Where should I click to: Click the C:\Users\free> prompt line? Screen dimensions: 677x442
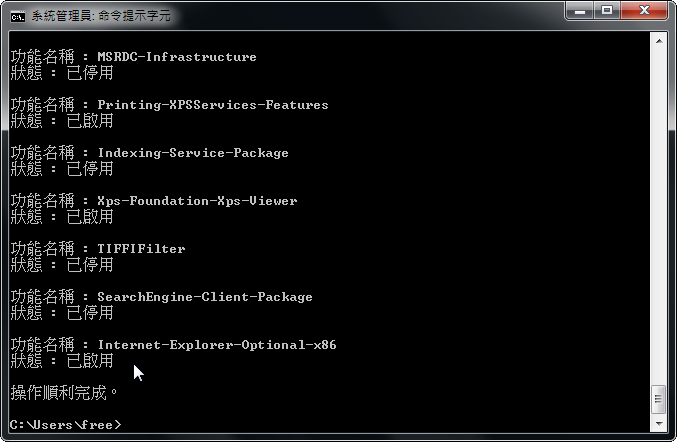[66, 425]
